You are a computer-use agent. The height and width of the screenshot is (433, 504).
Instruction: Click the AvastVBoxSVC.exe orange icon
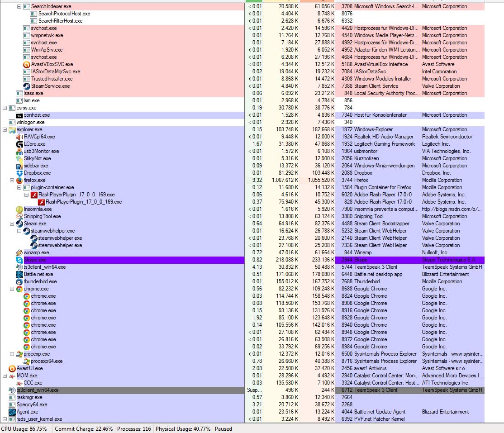[x=27, y=64]
